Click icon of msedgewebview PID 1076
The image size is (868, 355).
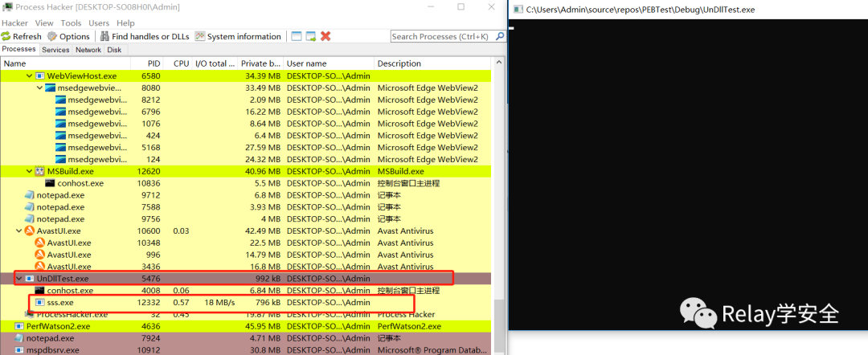point(60,124)
